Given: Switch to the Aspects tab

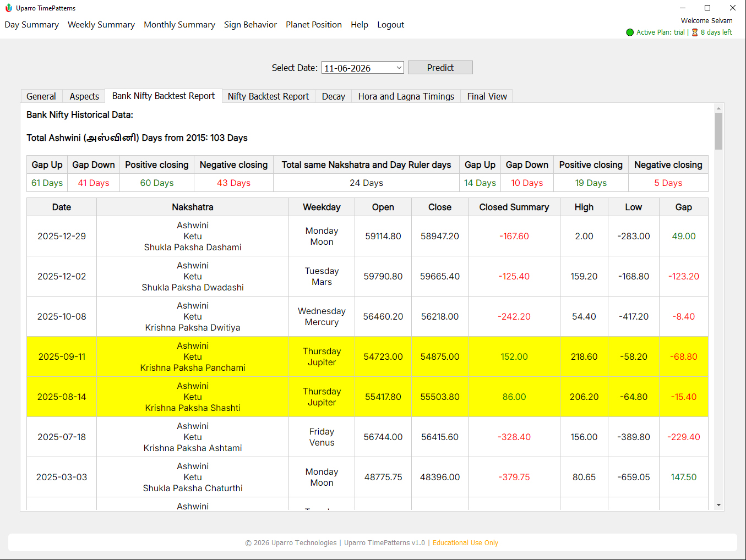Looking at the screenshot, I should click(84, 96).
